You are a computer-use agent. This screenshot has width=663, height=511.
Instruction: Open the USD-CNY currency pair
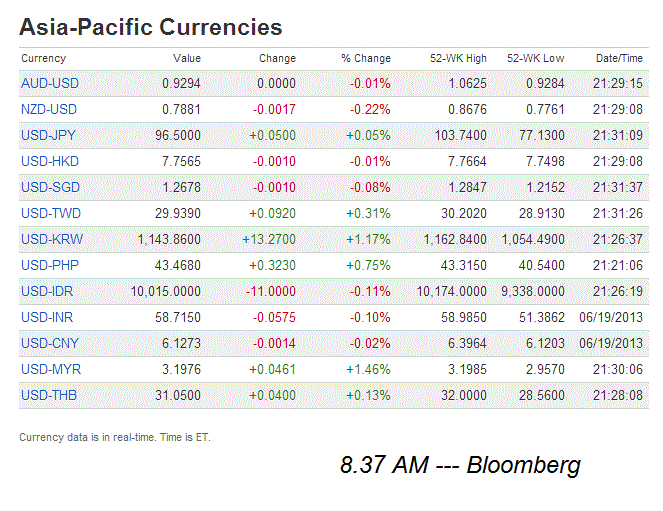[49, 343]
